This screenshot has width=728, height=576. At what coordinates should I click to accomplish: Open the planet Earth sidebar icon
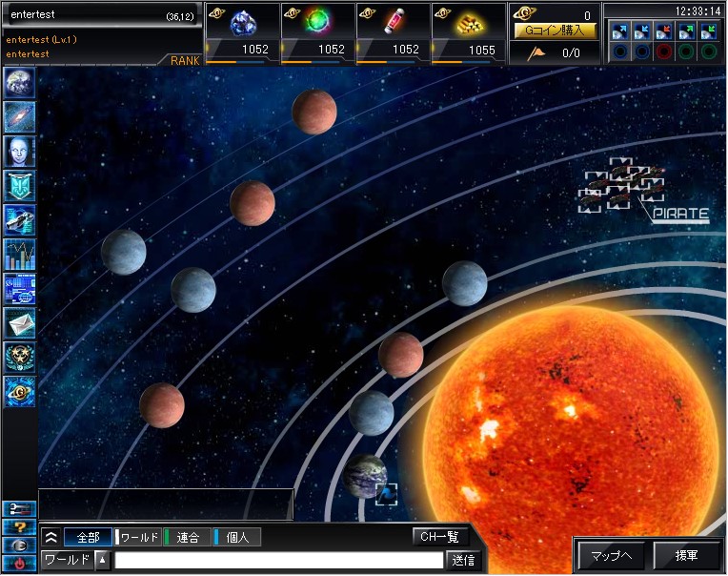(x=19, y=83)
